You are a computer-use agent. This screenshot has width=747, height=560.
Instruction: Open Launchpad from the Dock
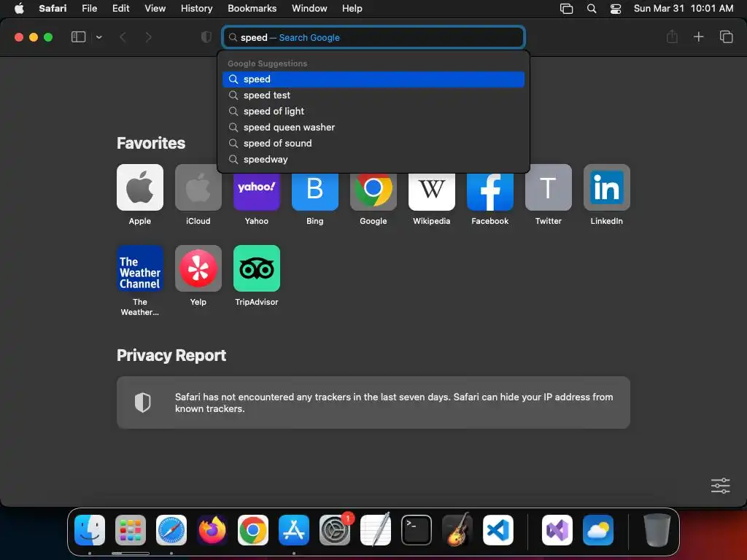tap(131, 529)
